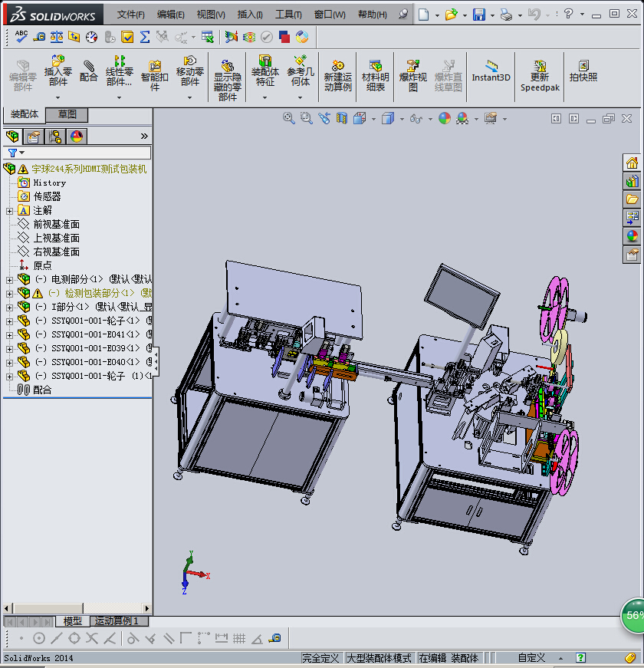
Task: Click the Exploded View tool
Action: pyautogui.click(x=412, y=76)
